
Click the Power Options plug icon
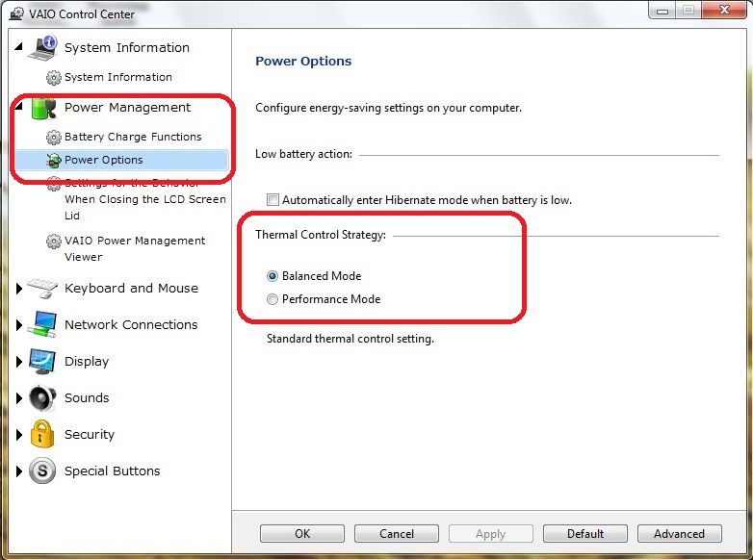(53, 161)
